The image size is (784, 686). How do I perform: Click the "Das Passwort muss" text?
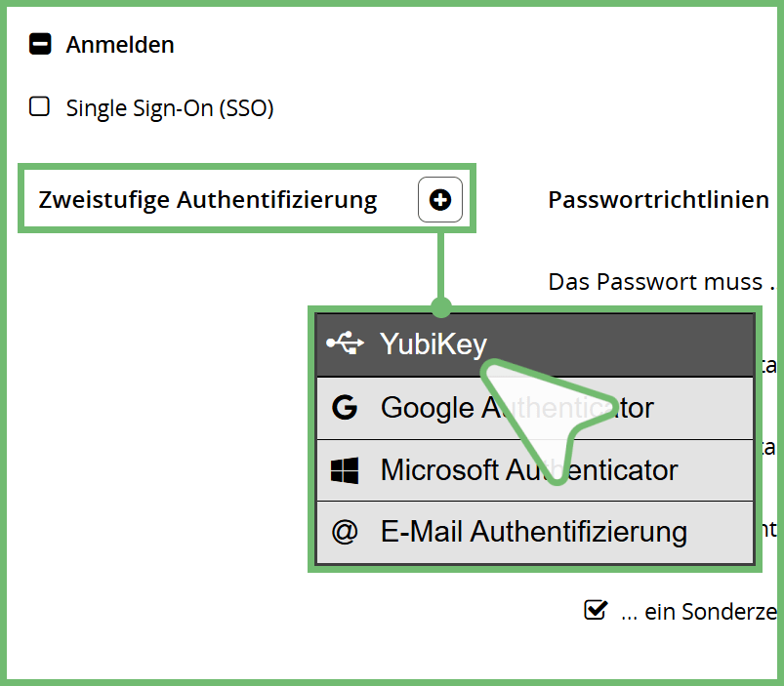[654, 282]
